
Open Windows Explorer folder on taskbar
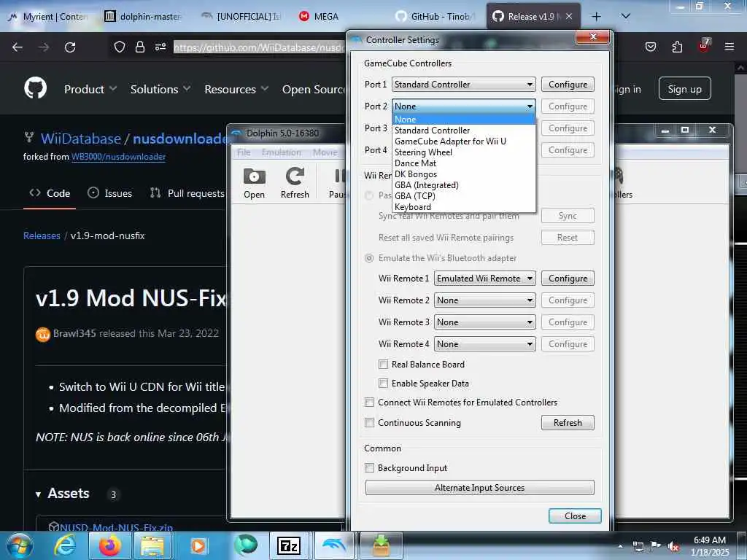tap(152, 545)
